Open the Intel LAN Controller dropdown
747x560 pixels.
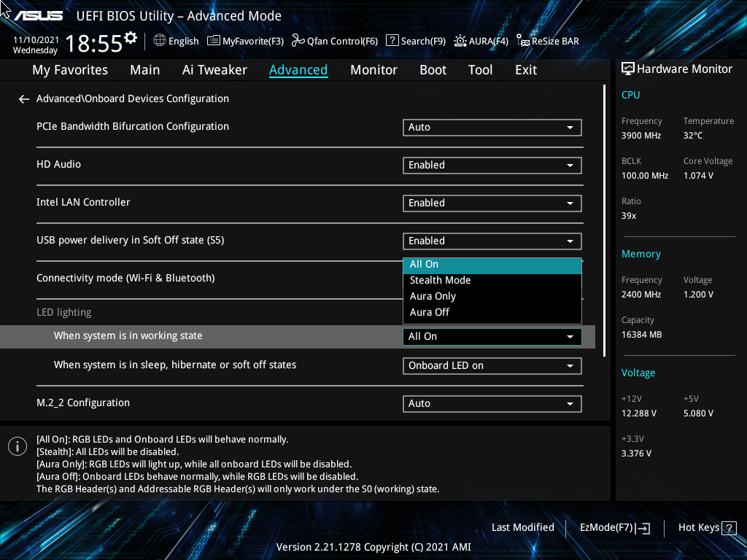[492, 203]
